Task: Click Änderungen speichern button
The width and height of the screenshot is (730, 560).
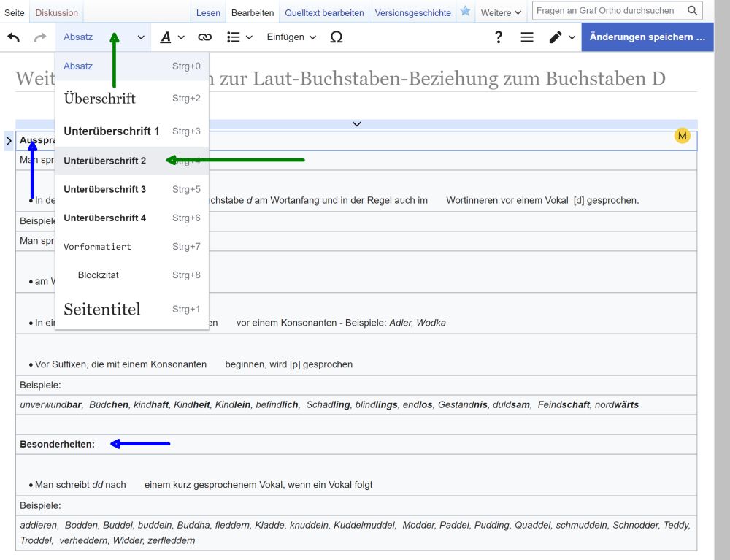Action: point(647,37)
